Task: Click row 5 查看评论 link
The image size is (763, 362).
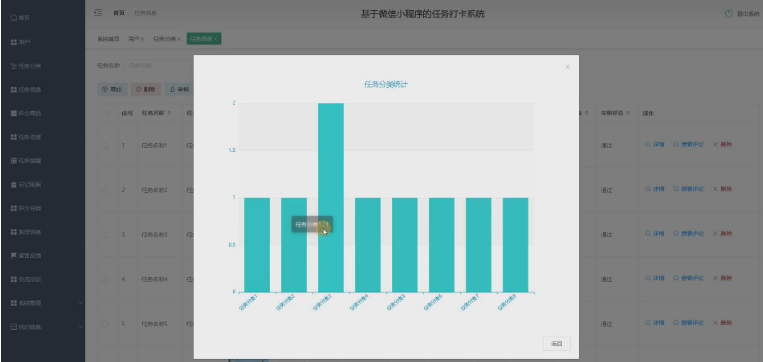Action: [x=689, y=323]
